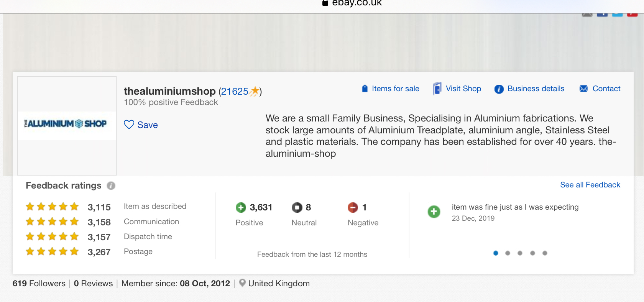The image size is (644, 302).
Task: Click the 3,631 Positive feedback count
Action: (261, 207)
